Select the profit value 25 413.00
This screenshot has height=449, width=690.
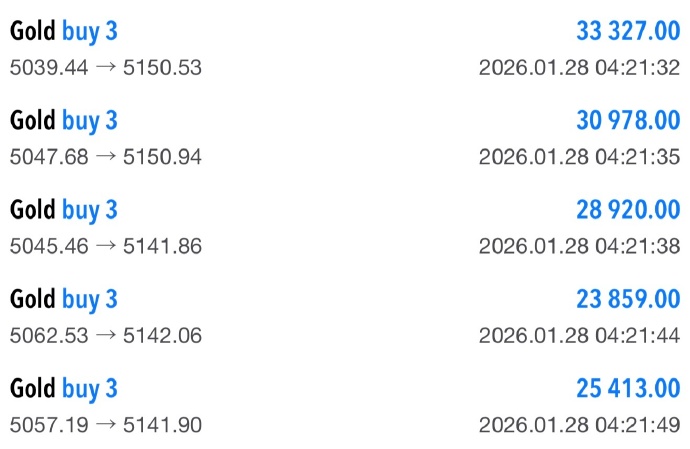(x=627, y=387)
